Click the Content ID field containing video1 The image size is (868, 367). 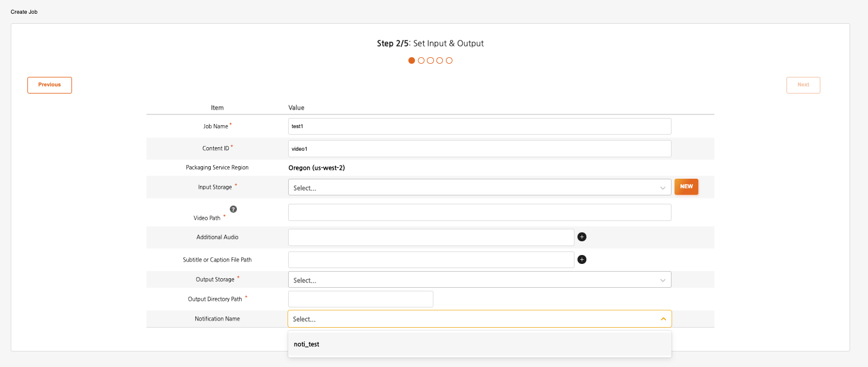pyautogui.click(x=479, y=148)
